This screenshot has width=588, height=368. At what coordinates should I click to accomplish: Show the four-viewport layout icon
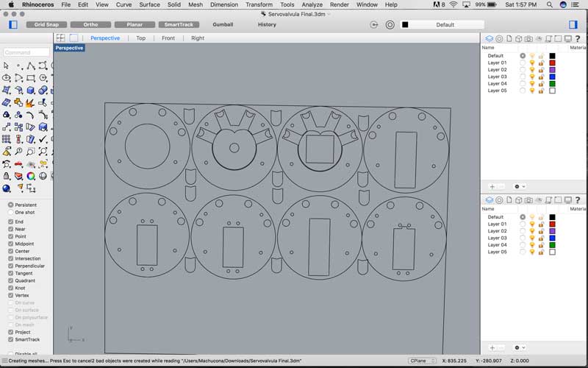60,38
